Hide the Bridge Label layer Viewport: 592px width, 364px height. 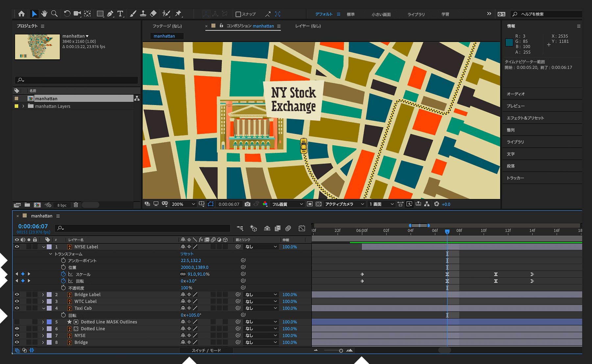pos(17,295)
